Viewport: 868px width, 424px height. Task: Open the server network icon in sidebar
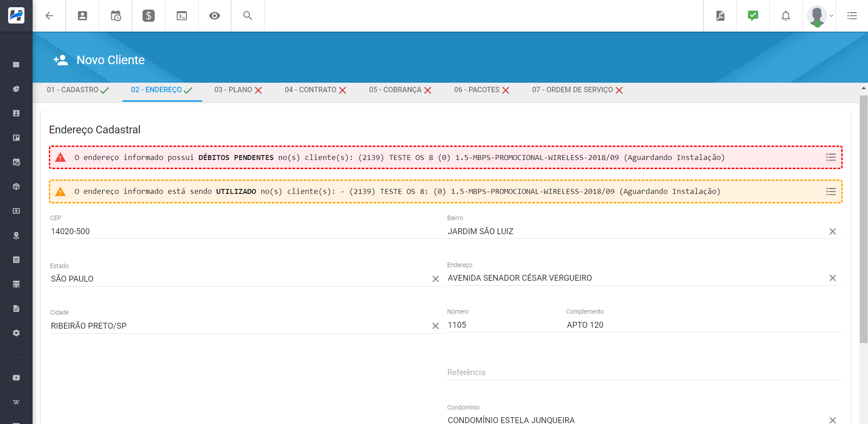pos(16,284)
